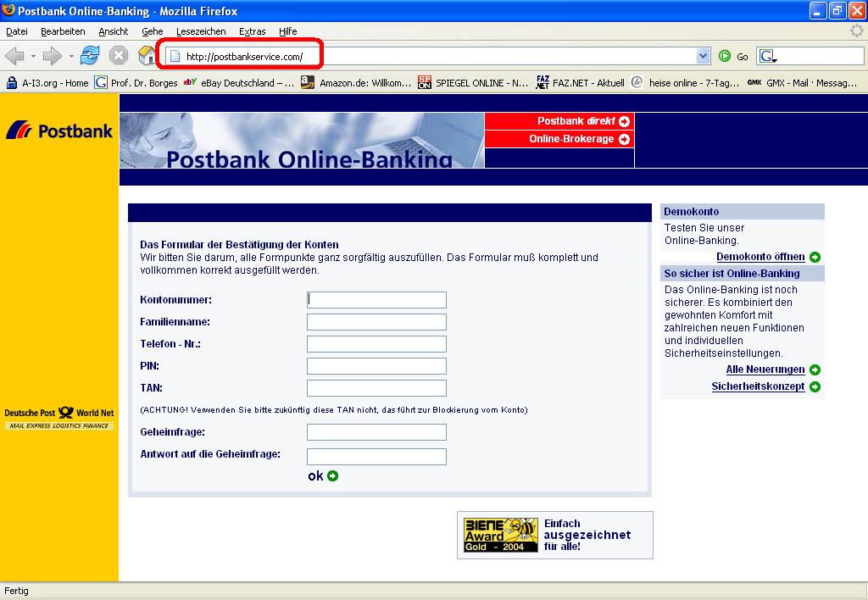Viewport: 868px width, 600px height.
Task: Open the Google search engine selector icon
Action: pos(768,56)
